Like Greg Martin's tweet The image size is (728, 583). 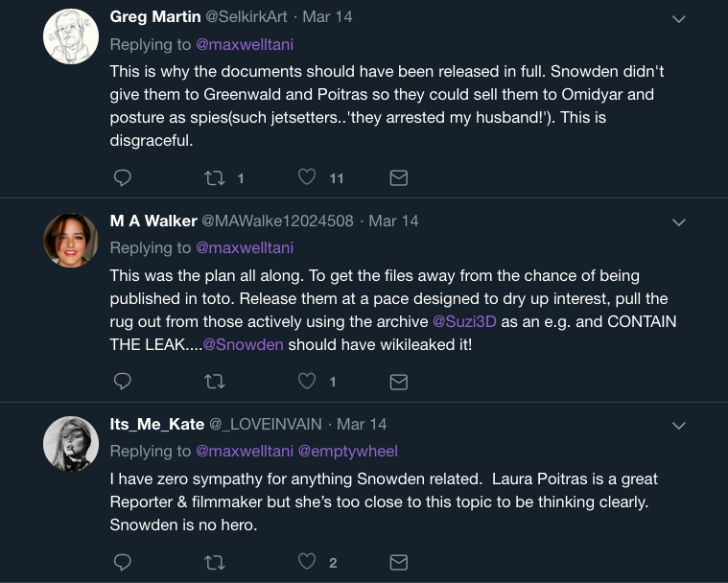[307, 177]
